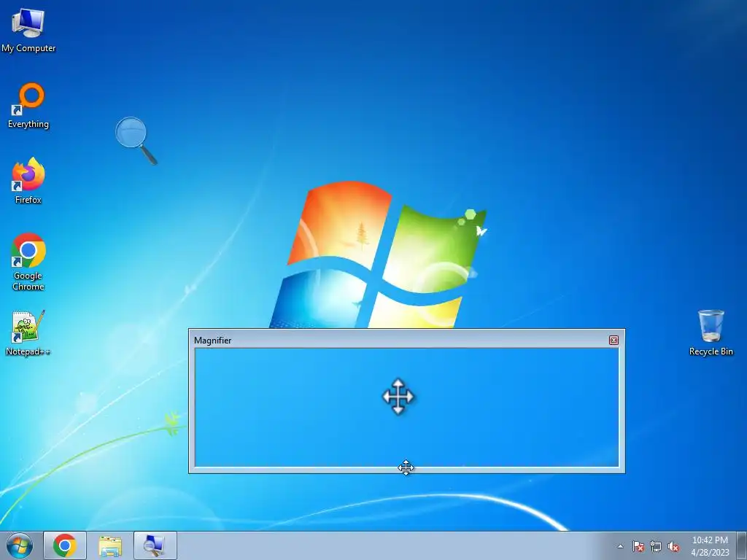Open the network status tray icon
Image resolution: width=747 pixels, height=560 pixels.
pyautogui.click(x=656, y=546)
